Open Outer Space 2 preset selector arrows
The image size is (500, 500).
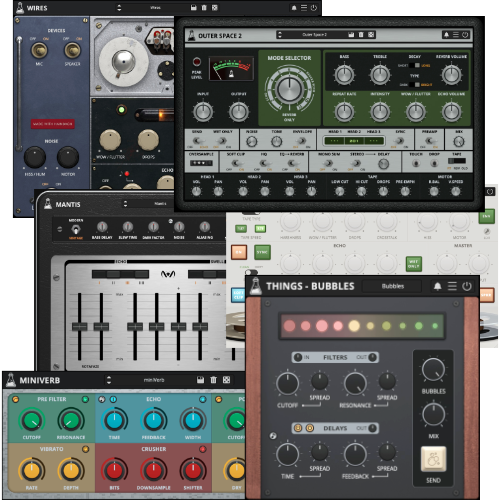[280, 35]
